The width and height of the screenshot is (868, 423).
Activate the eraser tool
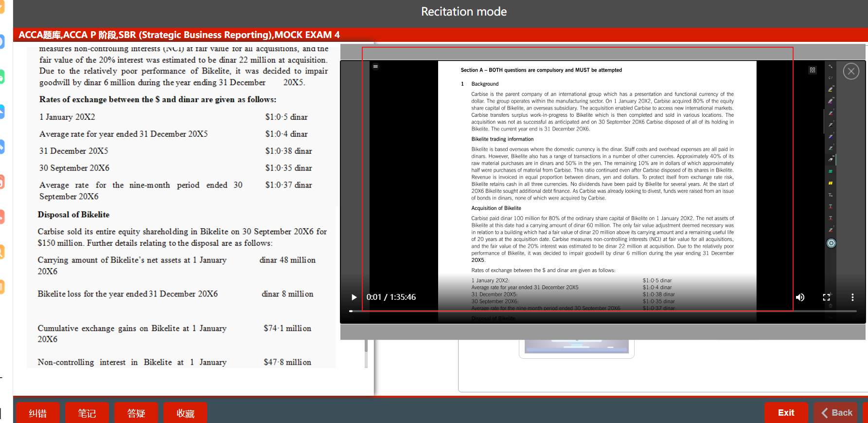tap(831, 160)
